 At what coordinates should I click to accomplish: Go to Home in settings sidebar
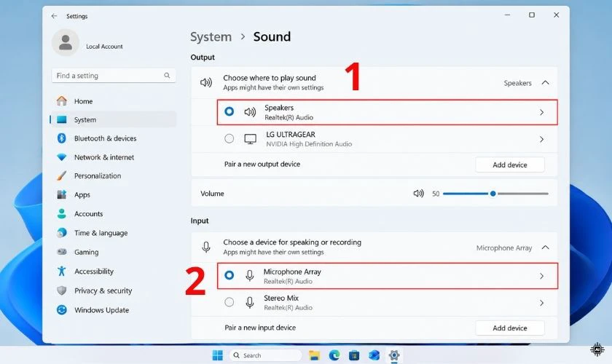(113, 101)
